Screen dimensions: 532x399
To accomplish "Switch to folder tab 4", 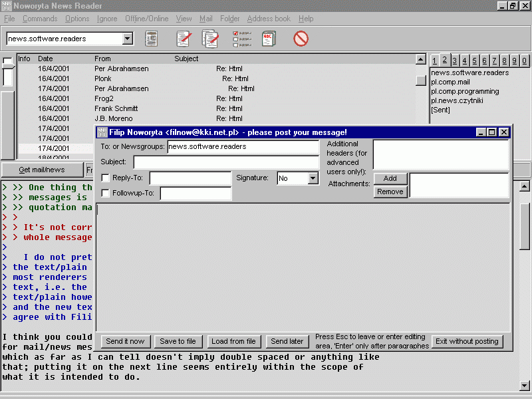I will [x=464, y=61].
